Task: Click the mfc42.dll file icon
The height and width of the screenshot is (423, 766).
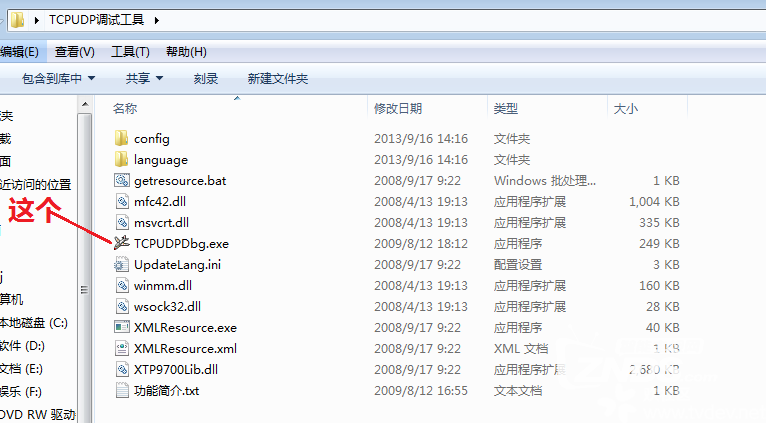Action: 122,201
